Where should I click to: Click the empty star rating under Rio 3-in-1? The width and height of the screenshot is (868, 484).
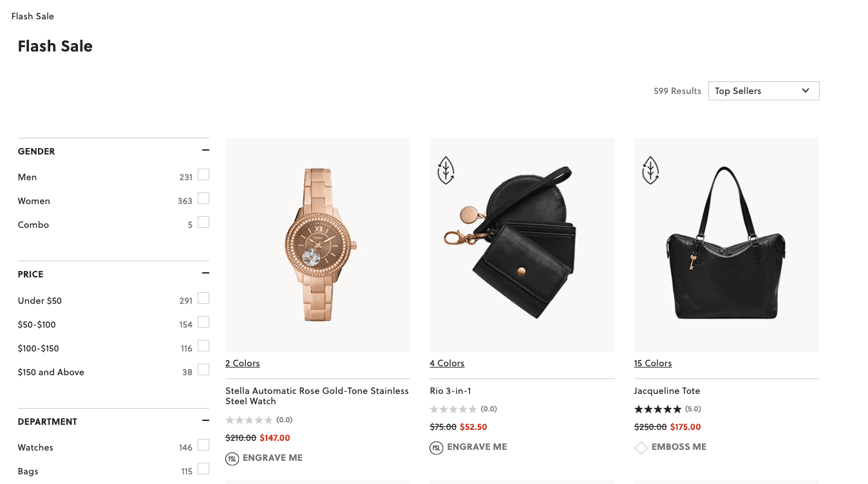[x=454, y=409]
